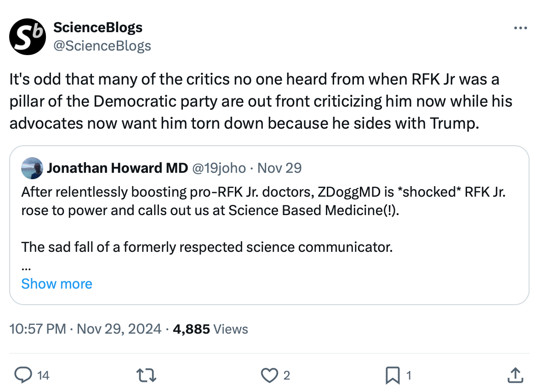Open the three-dot more options menu

click(520, 28)
